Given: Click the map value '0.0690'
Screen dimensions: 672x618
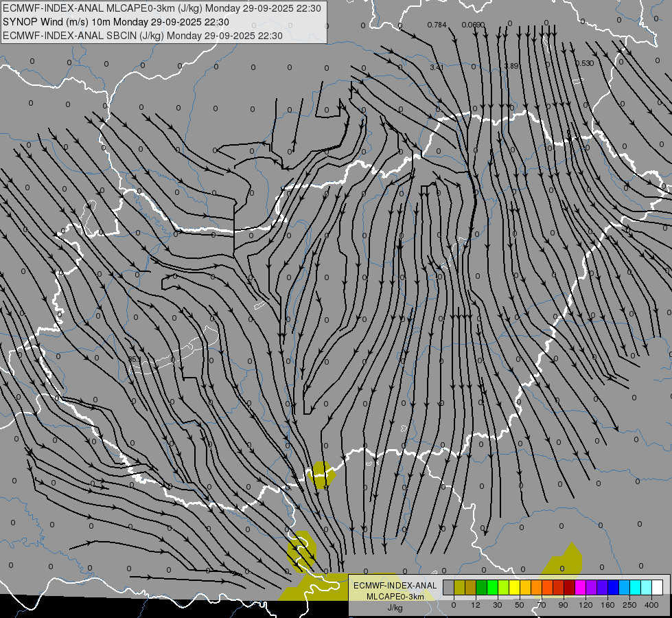Looking at the screenshot, I should (473, 25).
